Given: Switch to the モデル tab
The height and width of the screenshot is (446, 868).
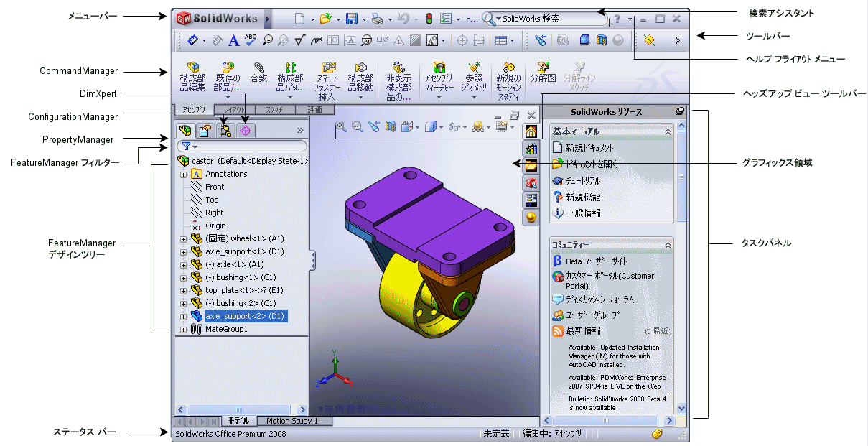Looking at the screenshot, I should coord(239,421).
